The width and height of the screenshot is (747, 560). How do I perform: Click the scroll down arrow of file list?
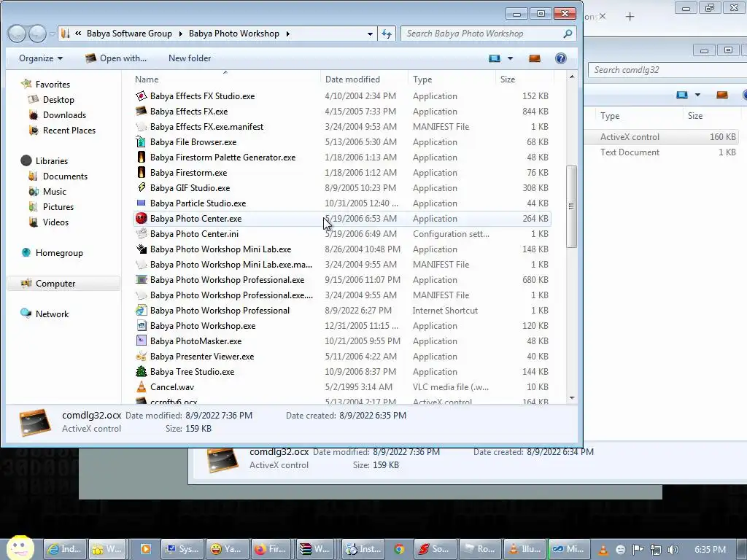pos(572,398)
